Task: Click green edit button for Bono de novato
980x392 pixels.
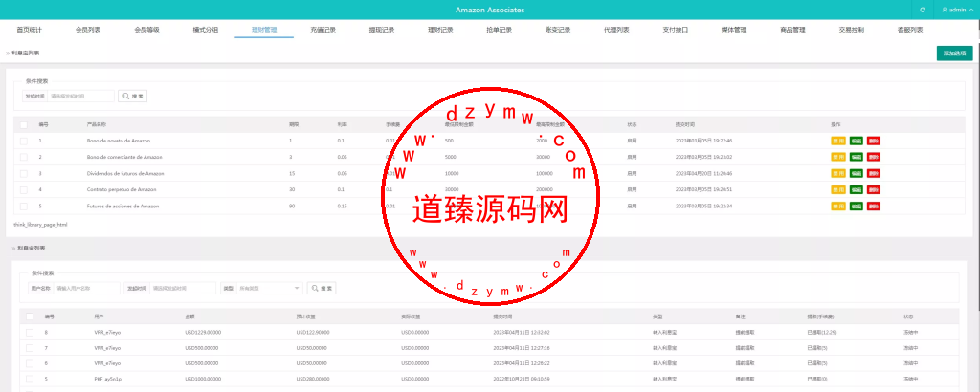Action: 857,142
